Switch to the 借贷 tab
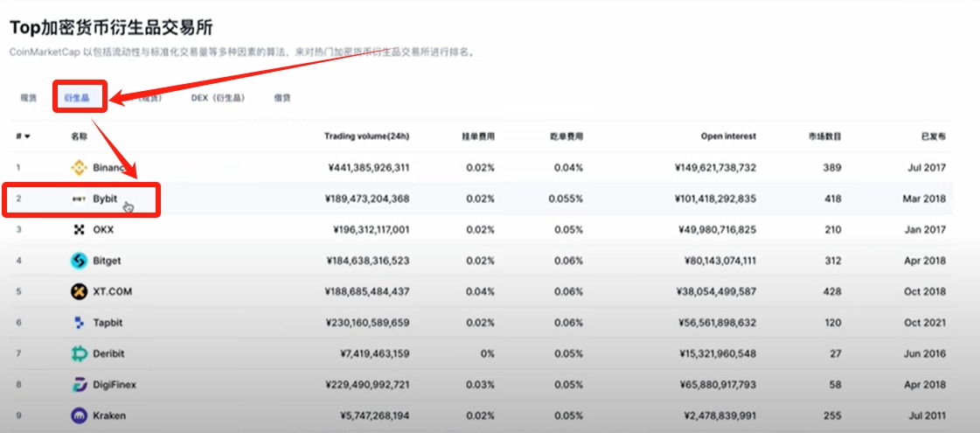This screenshot has width=980, height=433. [x=281, y=98]
